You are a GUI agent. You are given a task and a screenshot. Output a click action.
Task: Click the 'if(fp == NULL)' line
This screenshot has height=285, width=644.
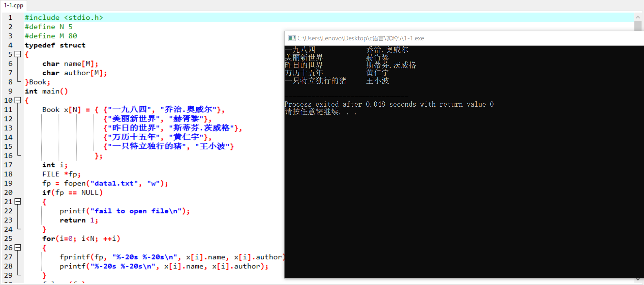click(72, 193)
